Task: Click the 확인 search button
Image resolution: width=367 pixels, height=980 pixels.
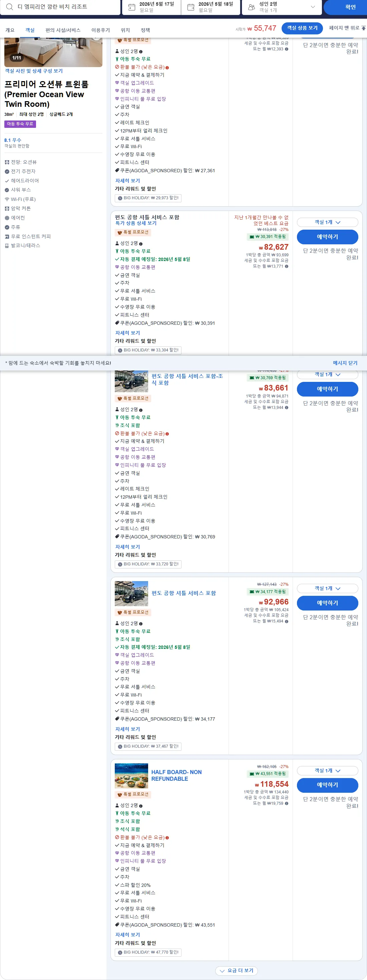Action: click(345, 7)
